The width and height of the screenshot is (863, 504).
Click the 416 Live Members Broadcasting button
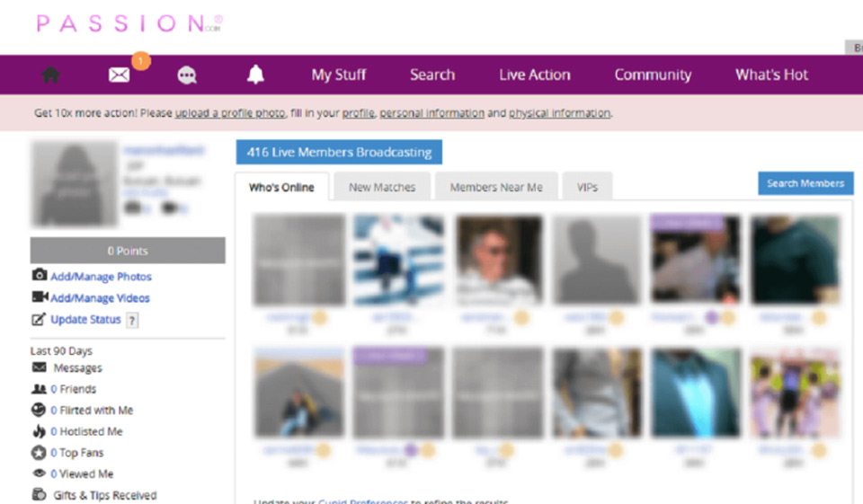pyautogui.click(x=339, y=153)
